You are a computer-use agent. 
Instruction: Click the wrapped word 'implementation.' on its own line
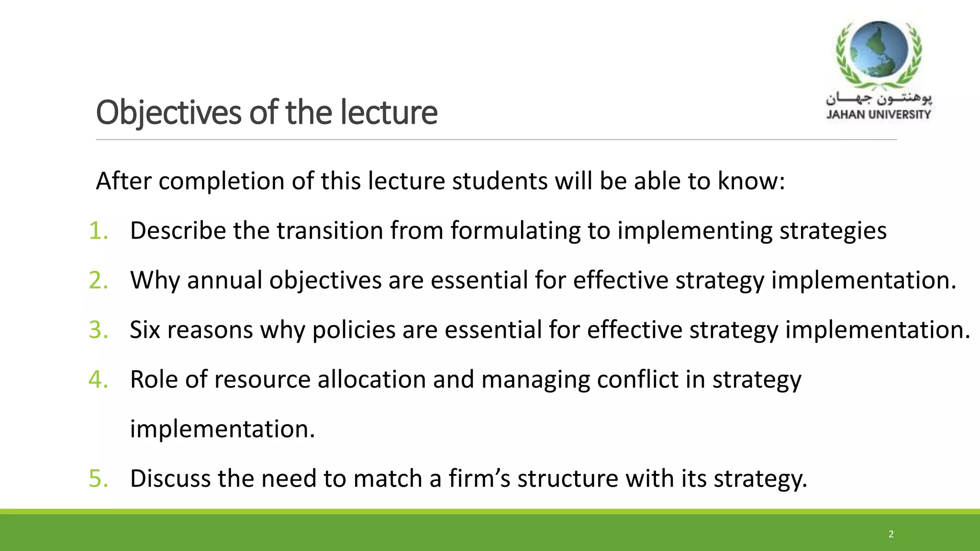223,429
